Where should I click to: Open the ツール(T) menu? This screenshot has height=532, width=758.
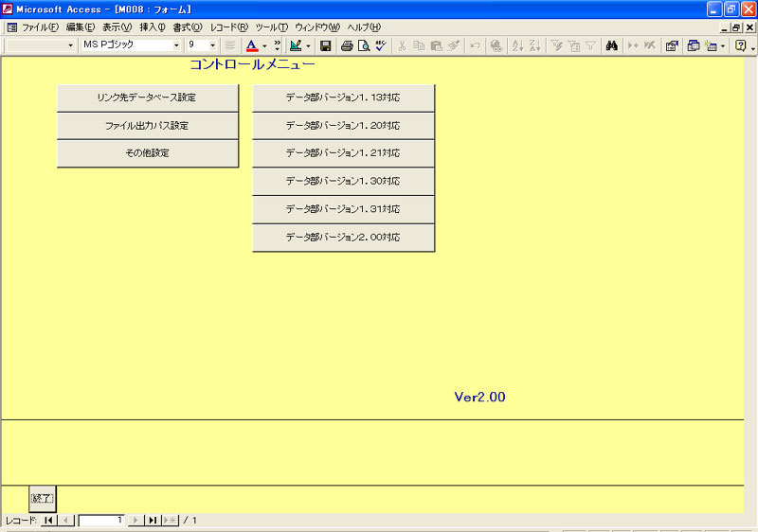point(271,27)
